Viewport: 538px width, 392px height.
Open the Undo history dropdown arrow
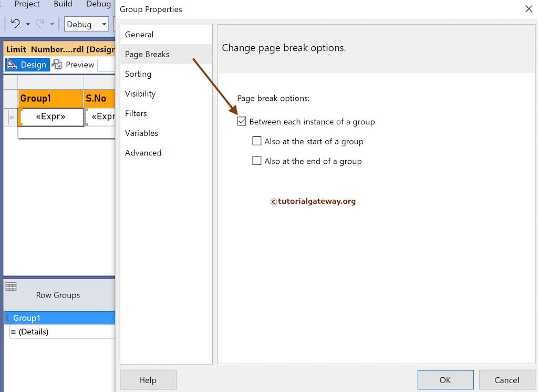pos(29,24)
